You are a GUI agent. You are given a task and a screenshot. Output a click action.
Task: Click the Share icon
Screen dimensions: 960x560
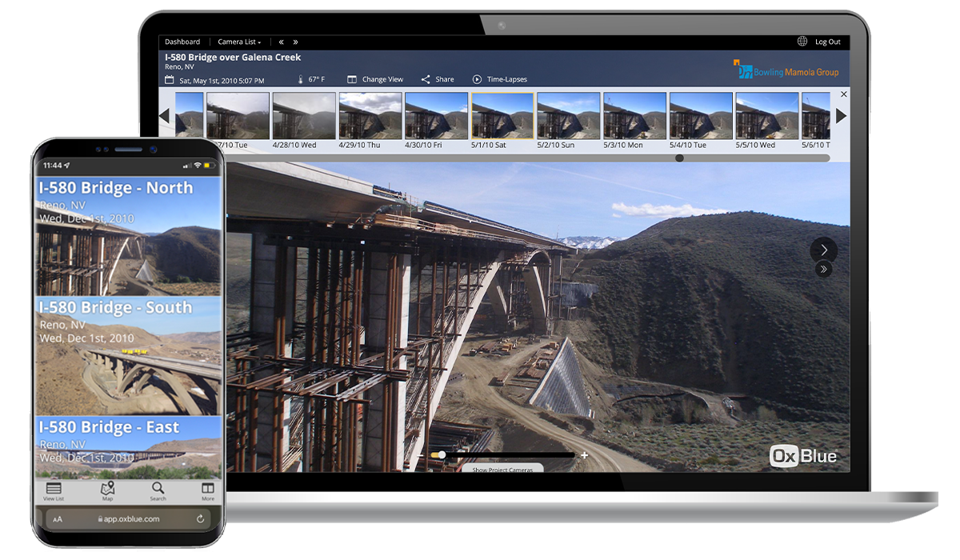(x=426, y=80)
